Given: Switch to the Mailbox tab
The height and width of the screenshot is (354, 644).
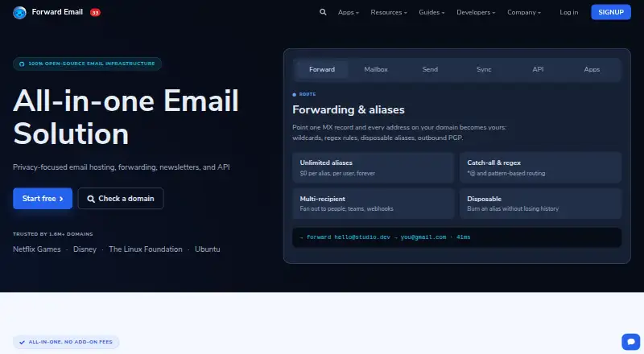Looking at the screenshot, I should 376,69.
